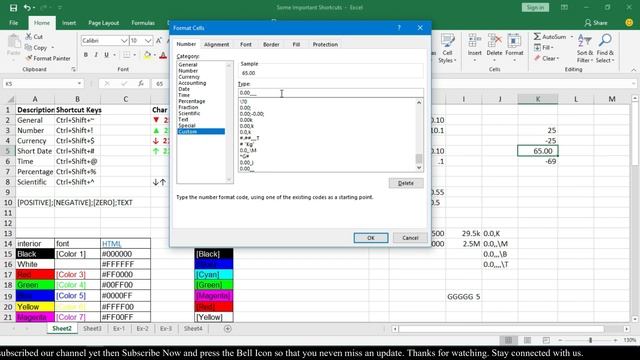Click the Delete custom format button
This screenshot has height=360, width=640.
[406, 183]
